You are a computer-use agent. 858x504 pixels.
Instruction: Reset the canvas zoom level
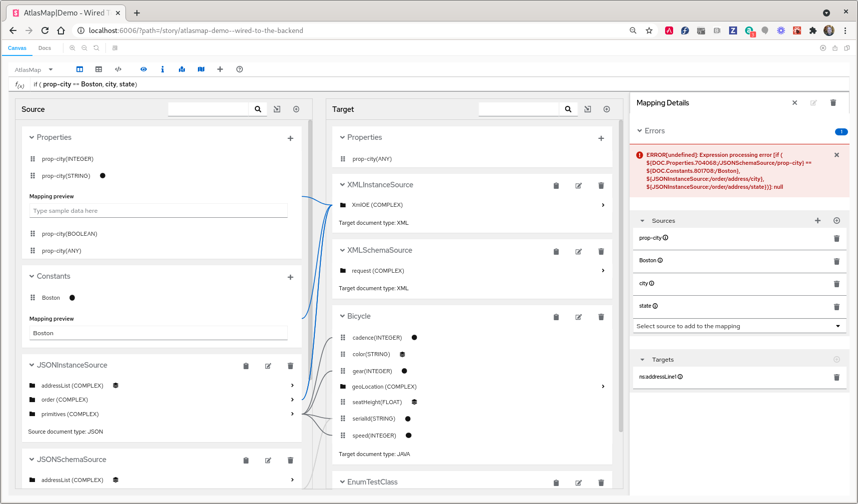(96, 48)
